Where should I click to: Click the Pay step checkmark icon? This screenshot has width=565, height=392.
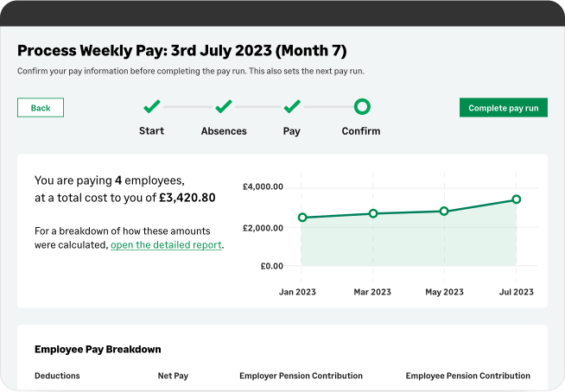[x=292, y=107]
